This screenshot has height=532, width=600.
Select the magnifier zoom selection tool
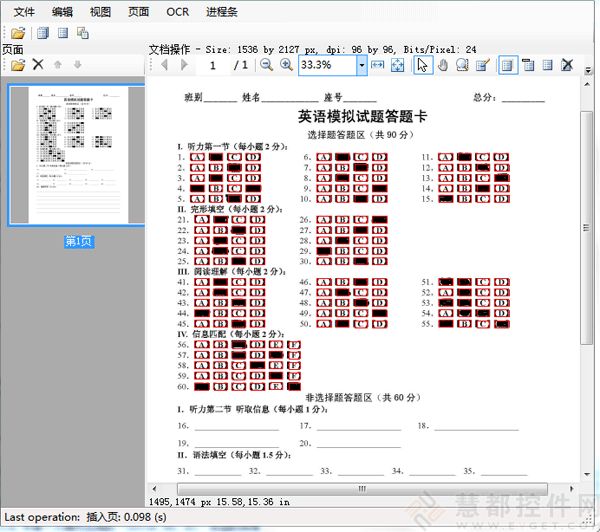[x=462, y=65]
